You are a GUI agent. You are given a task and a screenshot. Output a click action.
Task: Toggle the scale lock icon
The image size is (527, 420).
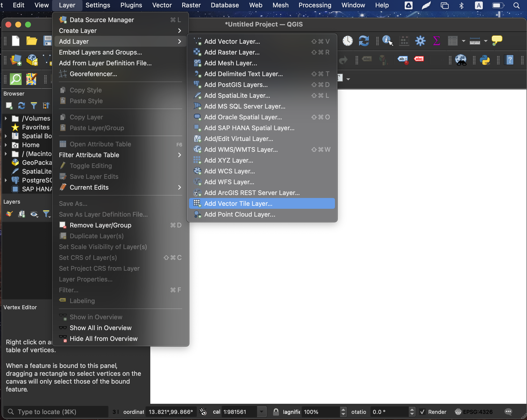[276, 412]
